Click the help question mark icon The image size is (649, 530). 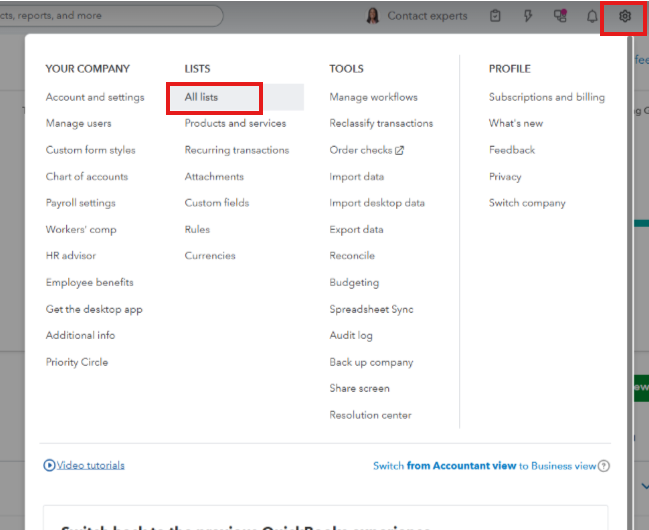[x=603, y=466]
